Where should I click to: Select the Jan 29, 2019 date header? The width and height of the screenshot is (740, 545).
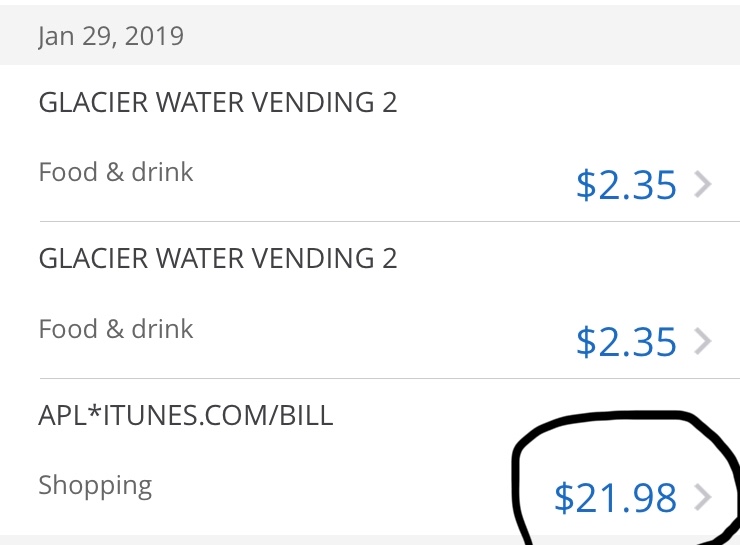point(111,37)
